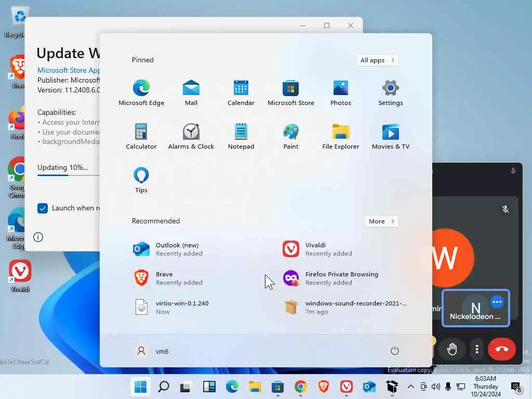Open the Vivaldi desktop shortcut
Viewport: 532px width, 399px height.
tap(20, 275)
